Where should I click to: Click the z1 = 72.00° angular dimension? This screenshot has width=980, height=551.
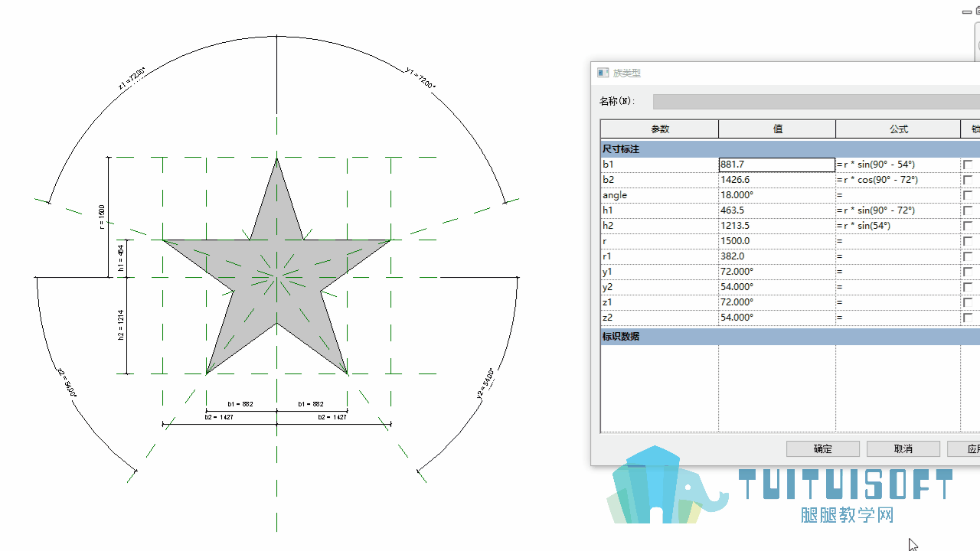pos(131,79)
